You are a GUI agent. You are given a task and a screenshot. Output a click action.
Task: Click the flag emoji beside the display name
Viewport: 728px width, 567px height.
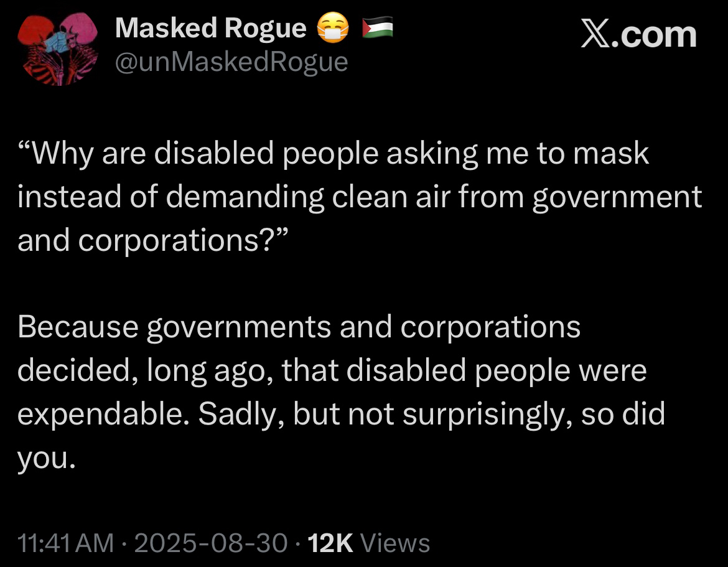tap(378, 28)
